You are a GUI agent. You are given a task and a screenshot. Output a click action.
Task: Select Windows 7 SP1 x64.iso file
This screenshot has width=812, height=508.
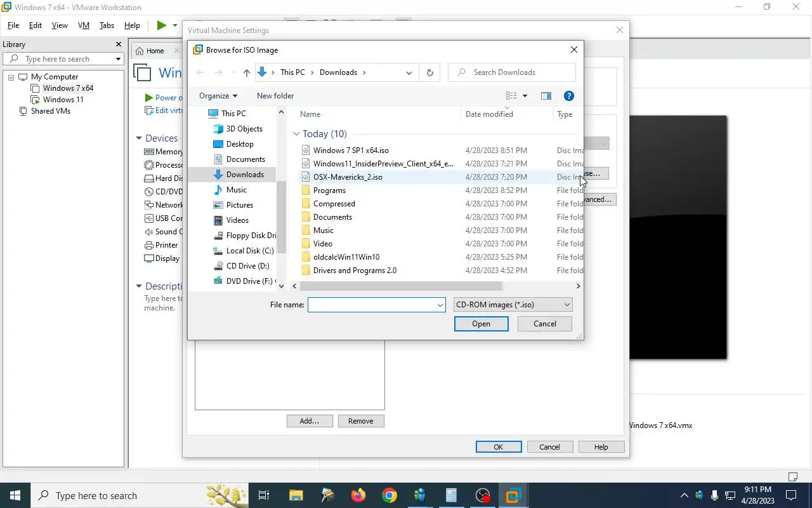(350, 150)
